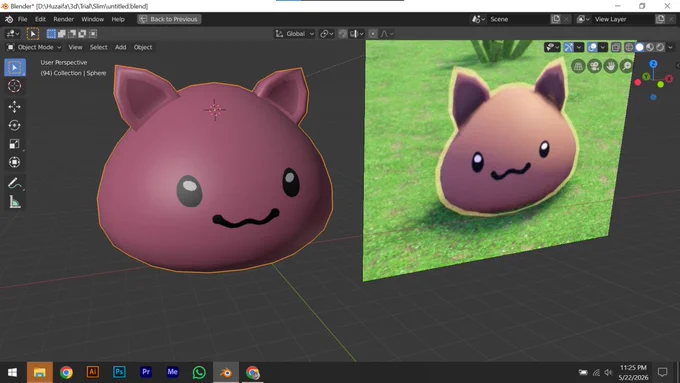Expand the gizmo settings arrow
This screenshot has width=680, height=383.
(x=579, y=47)
